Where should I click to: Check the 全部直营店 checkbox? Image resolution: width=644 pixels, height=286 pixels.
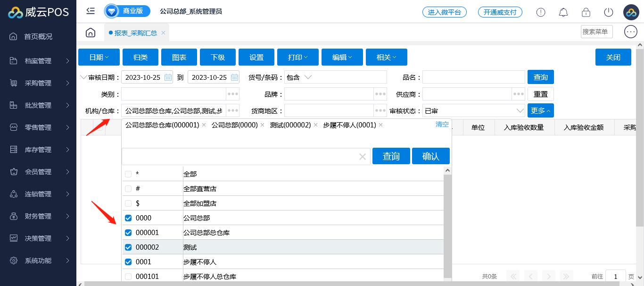128,189
